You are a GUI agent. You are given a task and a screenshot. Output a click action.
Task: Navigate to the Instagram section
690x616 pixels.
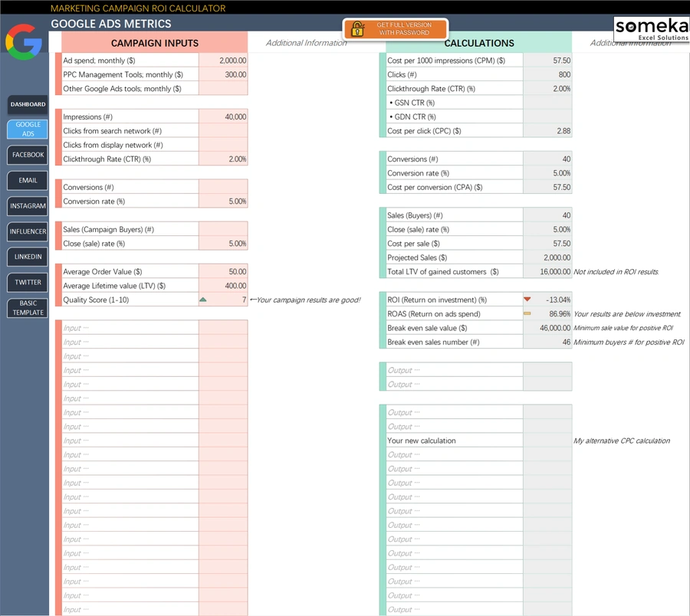28,206
